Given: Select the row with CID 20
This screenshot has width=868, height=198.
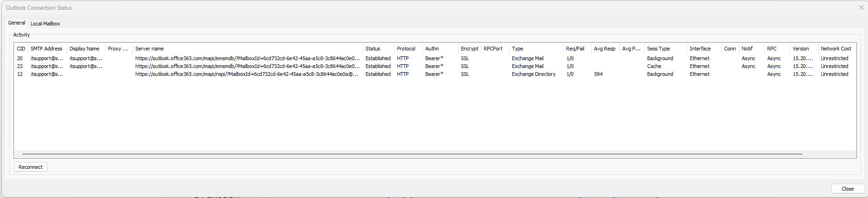Looking at the screenshot, I should pos(434,58).
